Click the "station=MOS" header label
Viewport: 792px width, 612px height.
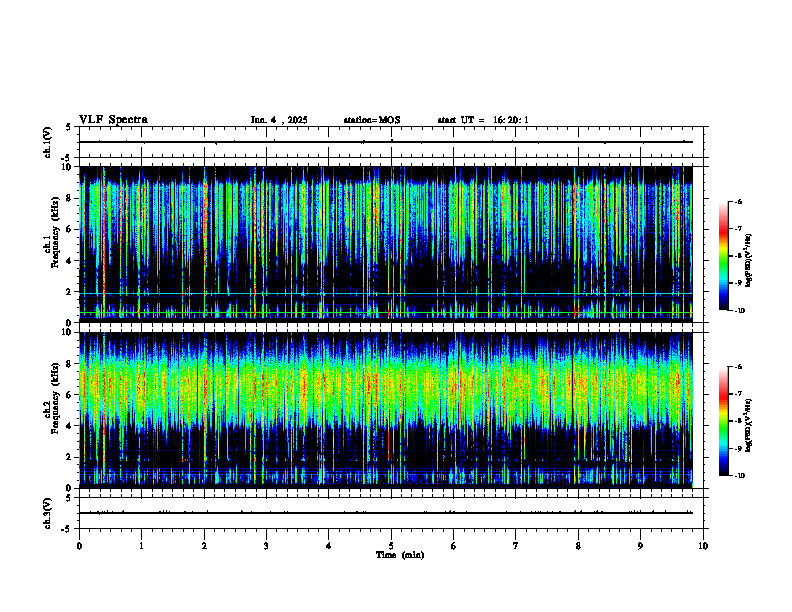click(372, 120)
